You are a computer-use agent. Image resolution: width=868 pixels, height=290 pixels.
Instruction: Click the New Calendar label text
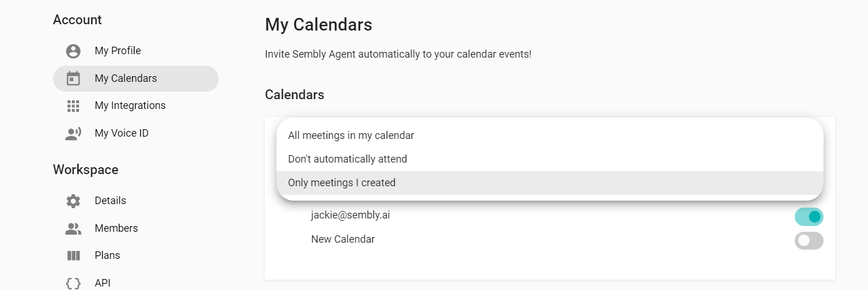343,239
